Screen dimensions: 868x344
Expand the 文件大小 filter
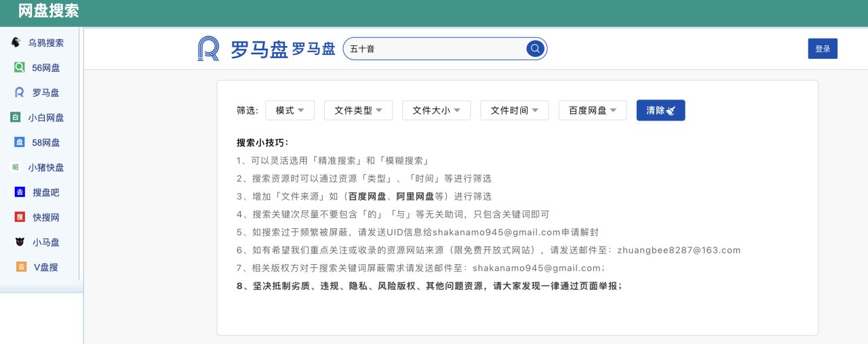click(436, 110)
